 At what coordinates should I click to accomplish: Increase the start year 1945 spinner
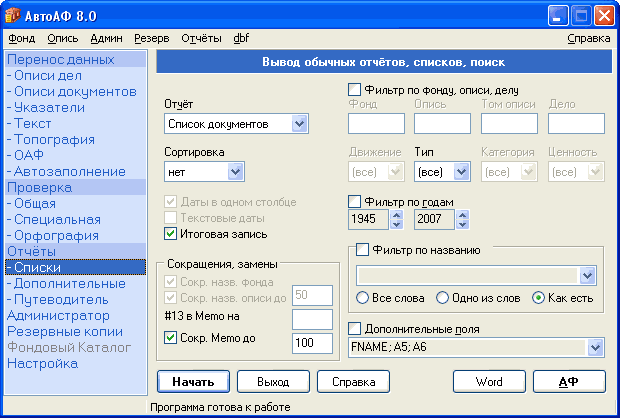(x=397, y=215)
